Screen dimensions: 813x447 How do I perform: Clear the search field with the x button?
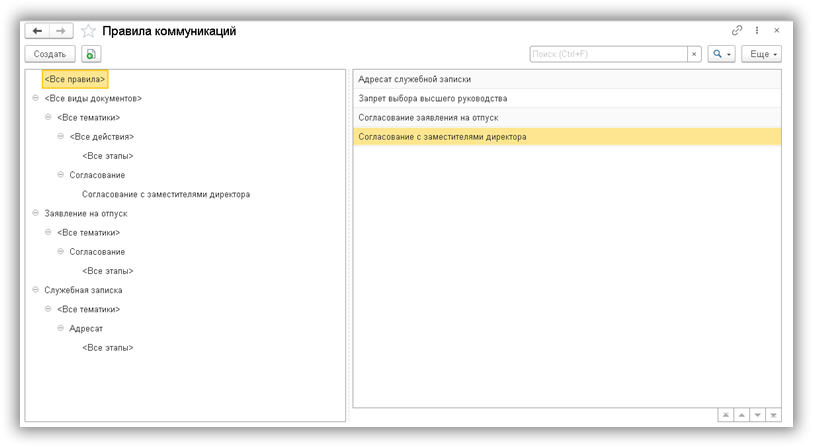point(694,54)
